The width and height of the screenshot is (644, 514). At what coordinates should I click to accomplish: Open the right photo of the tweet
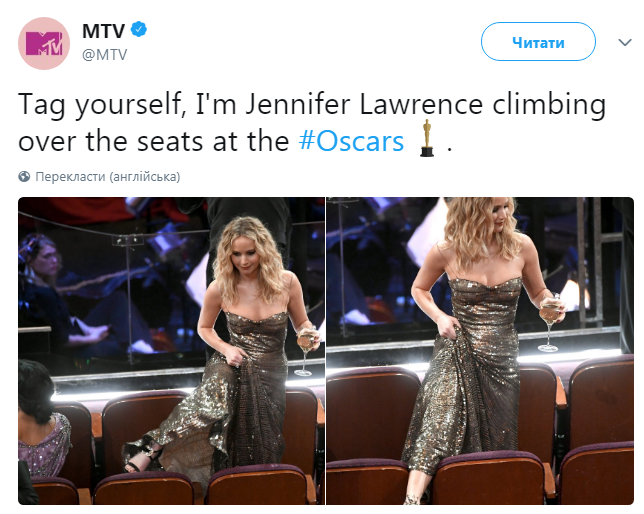pos(480,351)
